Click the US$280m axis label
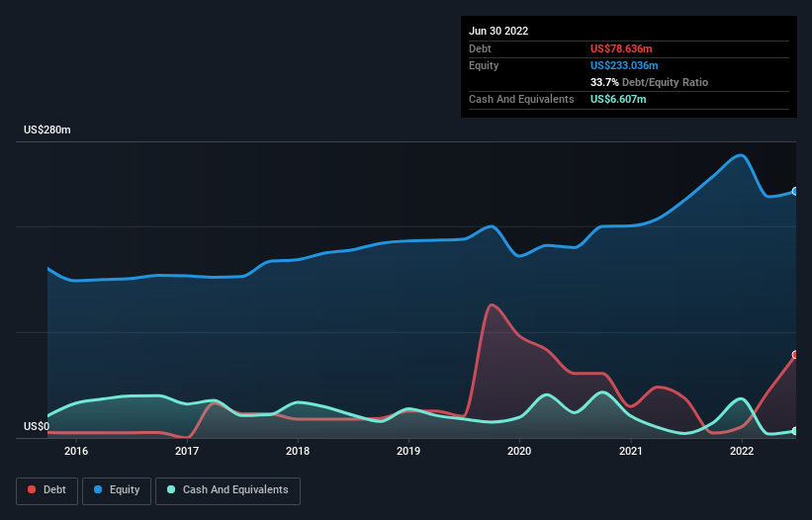812x520 pixels. [47, 130]
